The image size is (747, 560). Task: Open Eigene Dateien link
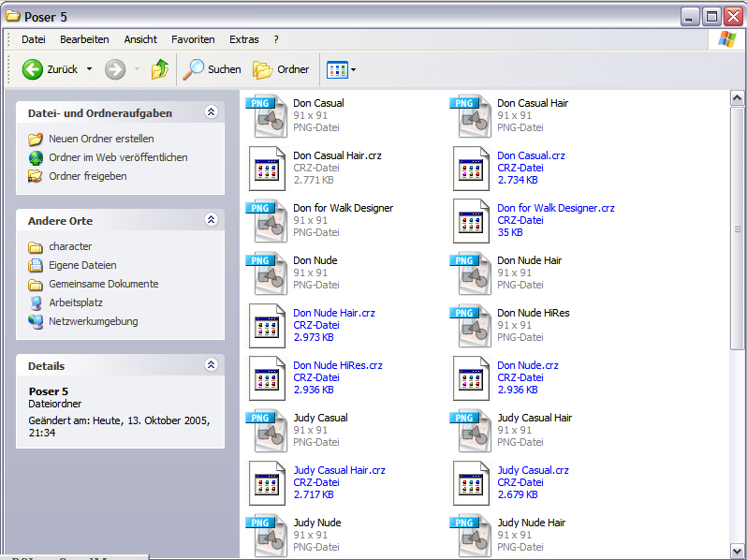82,265
